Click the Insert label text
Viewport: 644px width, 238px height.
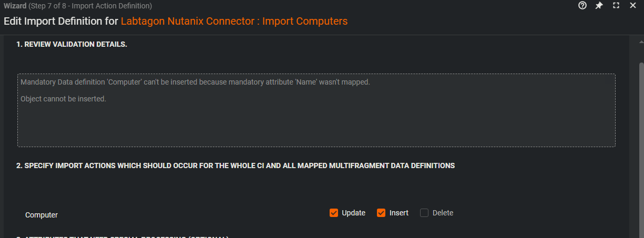pos(399,213)
